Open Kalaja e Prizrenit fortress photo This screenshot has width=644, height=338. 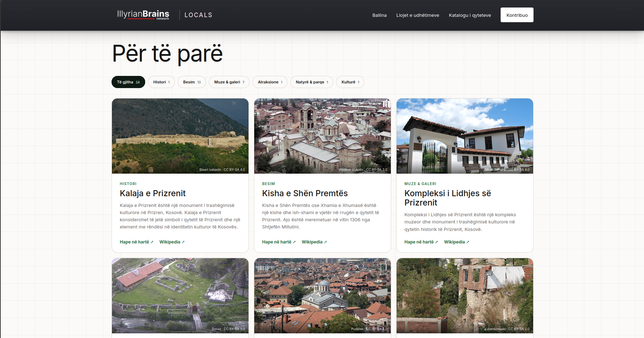point(180,136)
